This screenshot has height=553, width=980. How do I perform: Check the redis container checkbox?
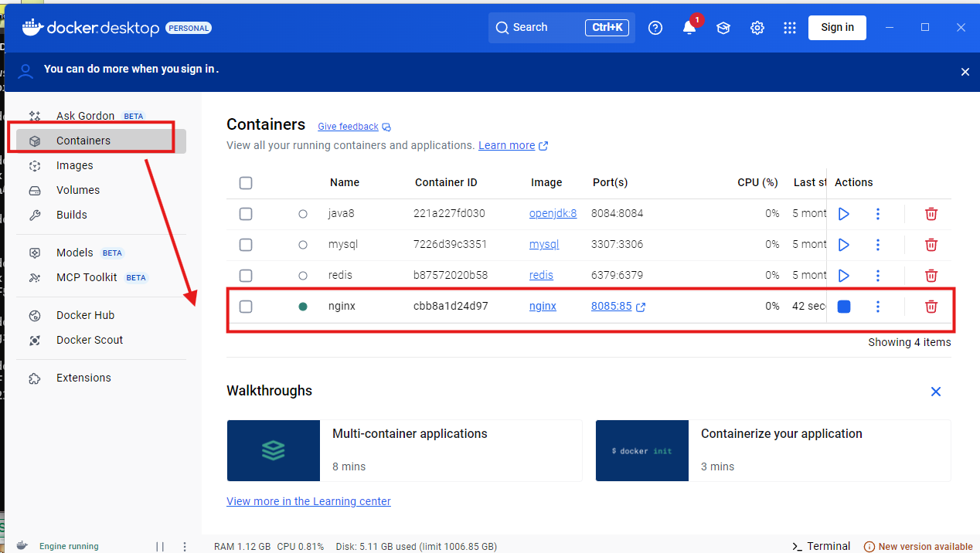pyautogui.click(x=246, y=276)
